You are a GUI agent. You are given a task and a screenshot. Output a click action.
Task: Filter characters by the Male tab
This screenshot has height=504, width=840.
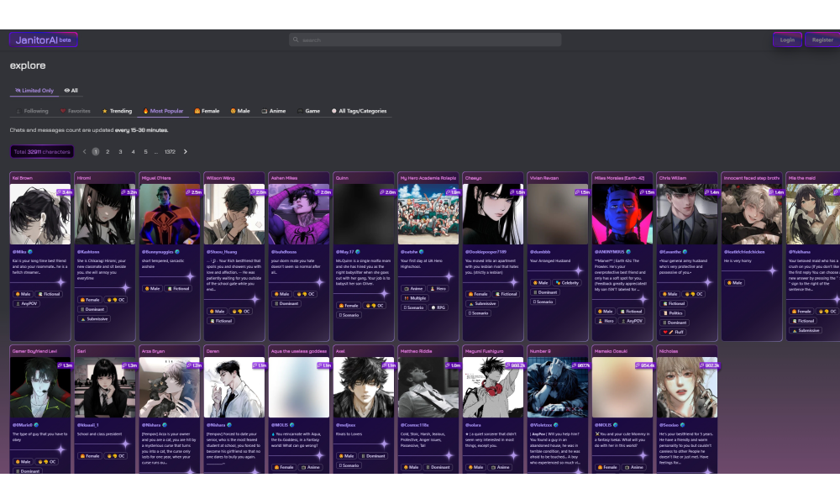[x=240, y=111]
